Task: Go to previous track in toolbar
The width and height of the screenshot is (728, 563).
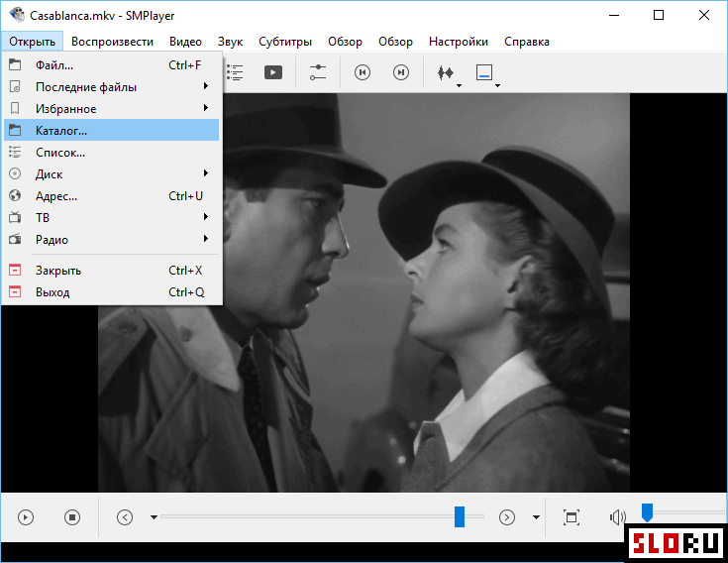Action: (363, 72)
